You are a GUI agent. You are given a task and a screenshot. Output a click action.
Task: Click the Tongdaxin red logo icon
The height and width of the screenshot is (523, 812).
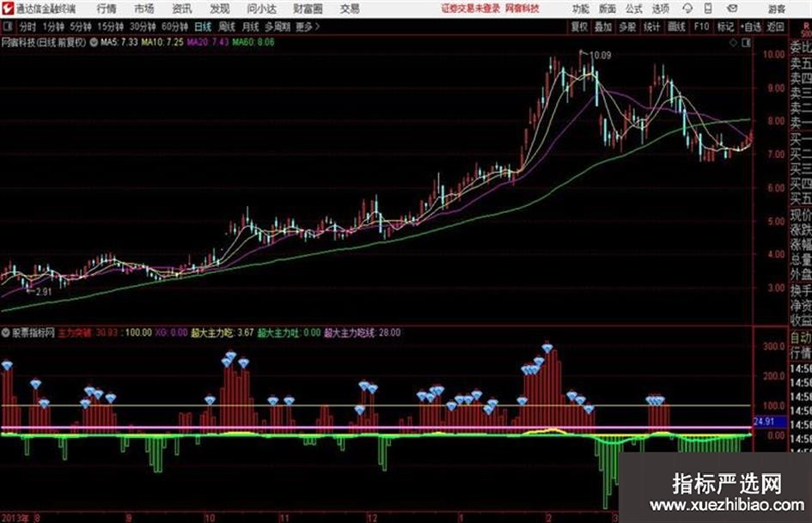coord(7,9)
